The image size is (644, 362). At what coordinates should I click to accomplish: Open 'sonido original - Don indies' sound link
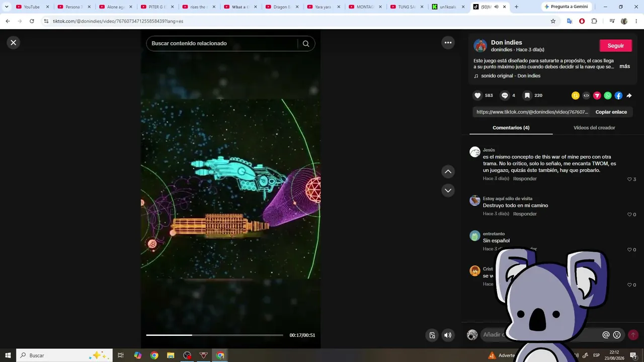coord(511,76)
